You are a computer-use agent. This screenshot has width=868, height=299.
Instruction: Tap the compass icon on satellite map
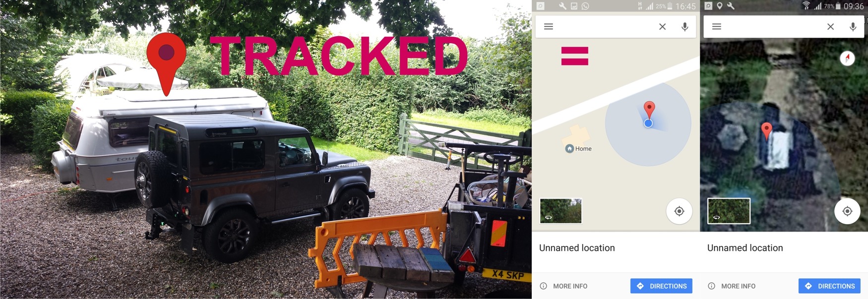click(847, 59)
